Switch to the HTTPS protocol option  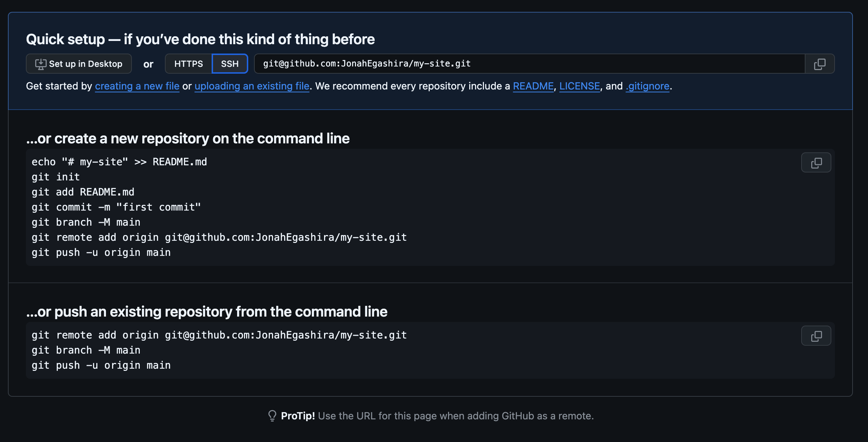click(x=189, y=63)
